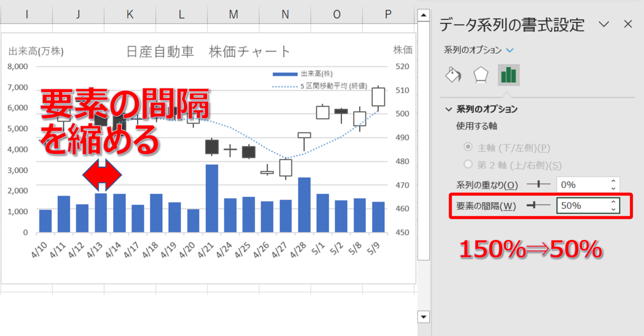Decrease 要素の間隔 with the down stepper
The height and width of the screenshot is (336, 644).
[x=613, y=209]
